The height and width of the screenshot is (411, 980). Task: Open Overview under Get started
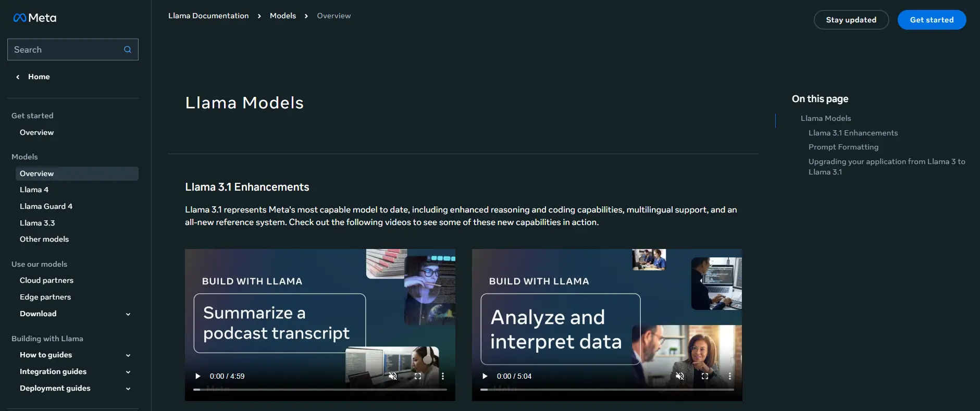(x=36, y=132)
